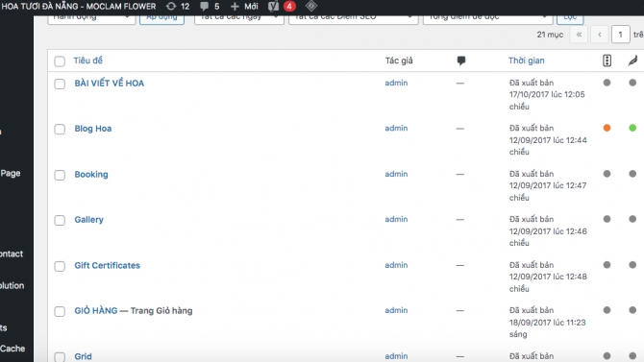The height and width of the screenshot is (362, 644).
Task: Sort by the SEO score column icon
Action: coord(607,60)
